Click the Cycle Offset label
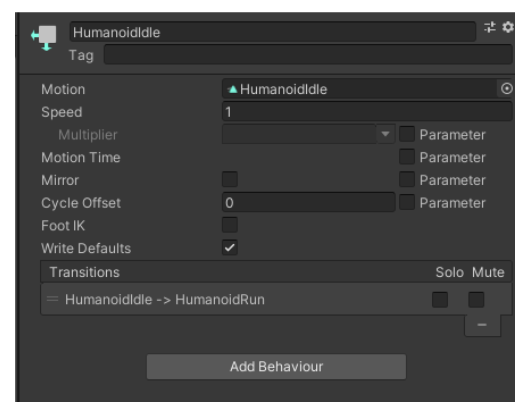Image resolution: width=530 pixels, height=412 pixels. [81, 203]
